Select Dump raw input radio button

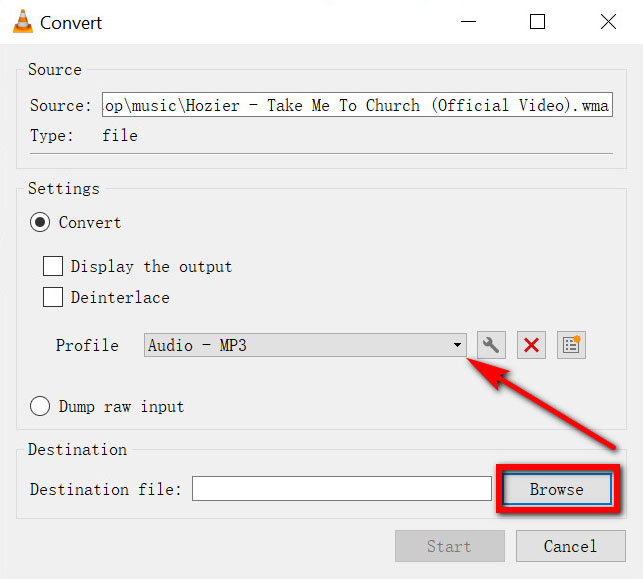[40, 406]
